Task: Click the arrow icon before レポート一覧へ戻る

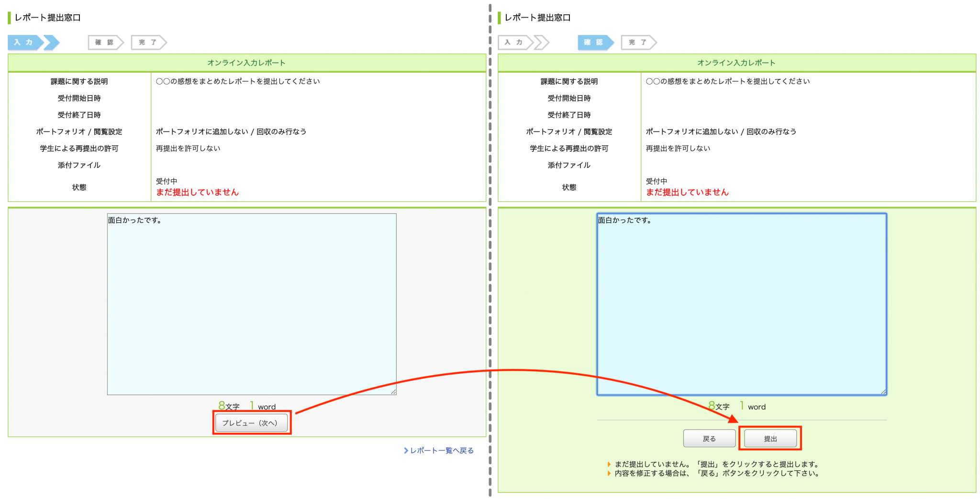Action: 407,450
